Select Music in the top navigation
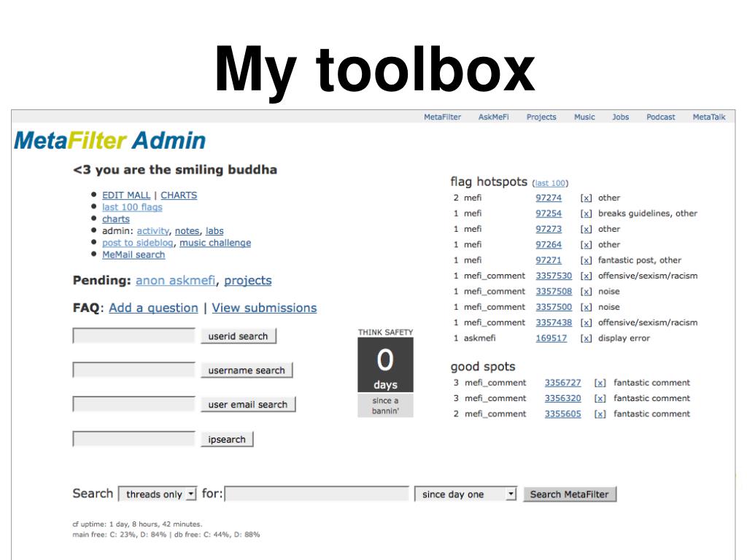Viewport: 747px width, 560px height. tap(584, 117)
